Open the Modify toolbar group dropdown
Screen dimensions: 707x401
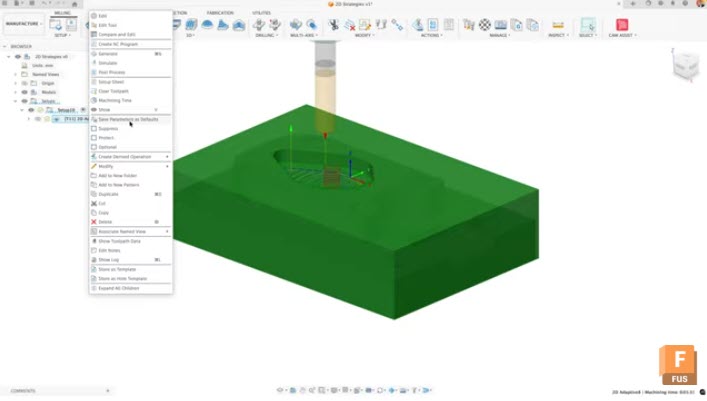coord(364,35)
